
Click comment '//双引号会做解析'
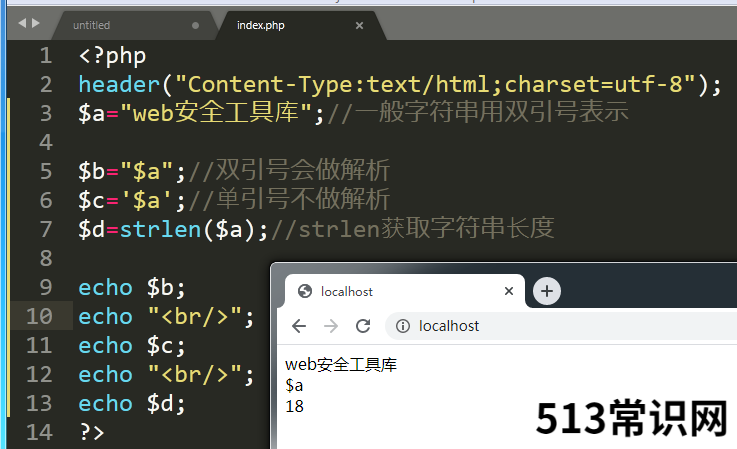[290, 170]
